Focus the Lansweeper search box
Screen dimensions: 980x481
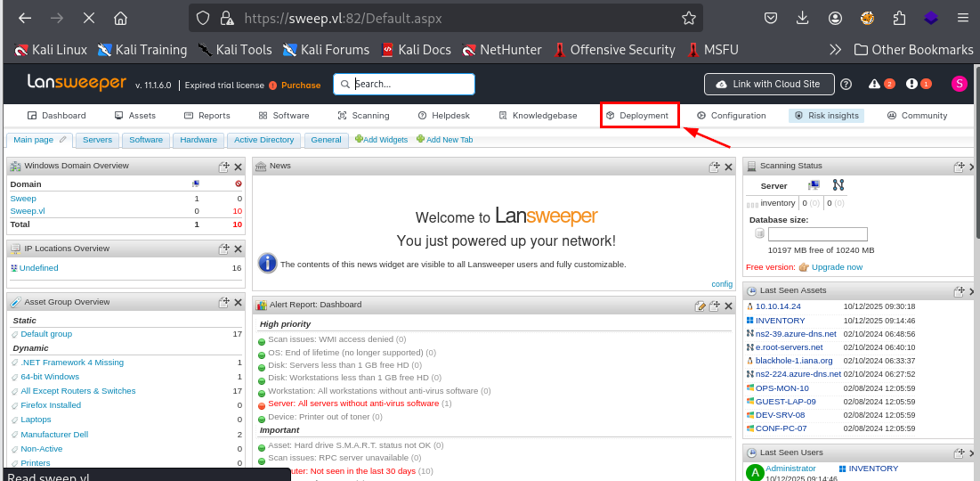pos(404,84)
